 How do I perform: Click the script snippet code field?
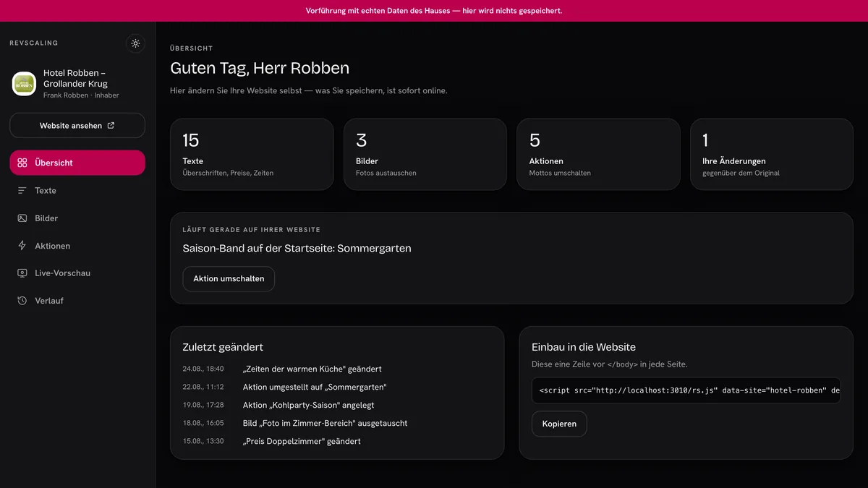click(x=686, y=390)
